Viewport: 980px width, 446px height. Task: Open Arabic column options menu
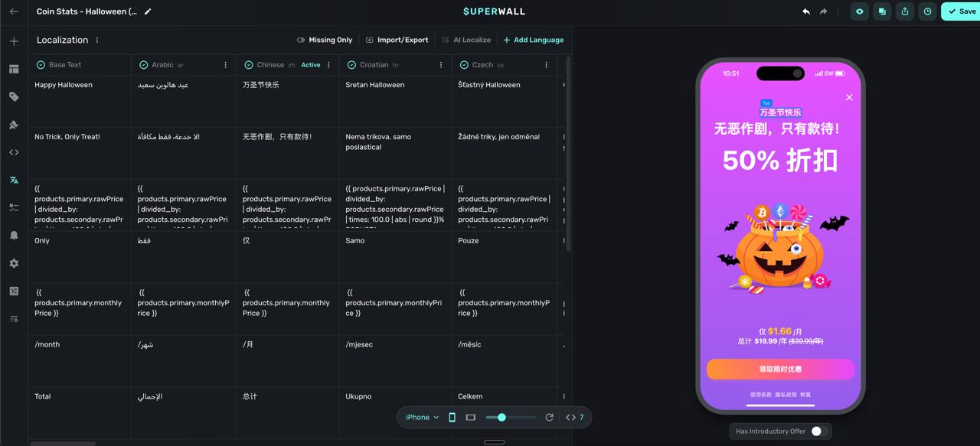point(226,65)
